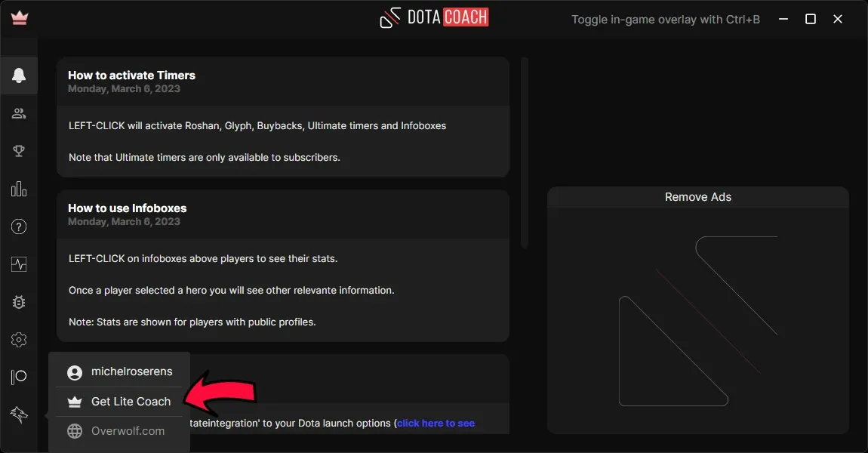Select michelroserens account menu entry
Image resolution: width=868 pixels, height=453 pixels.
[x=119, y=371]
